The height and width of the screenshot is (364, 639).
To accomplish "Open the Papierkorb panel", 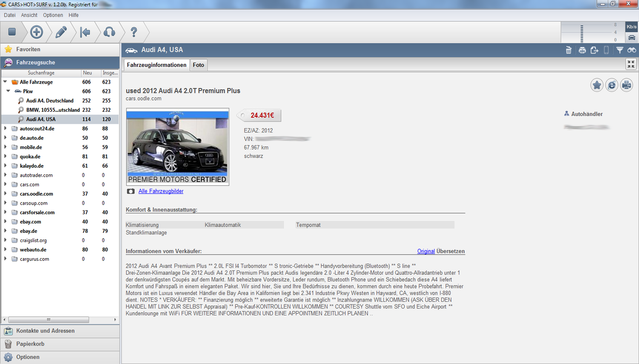I will (60, 344).
